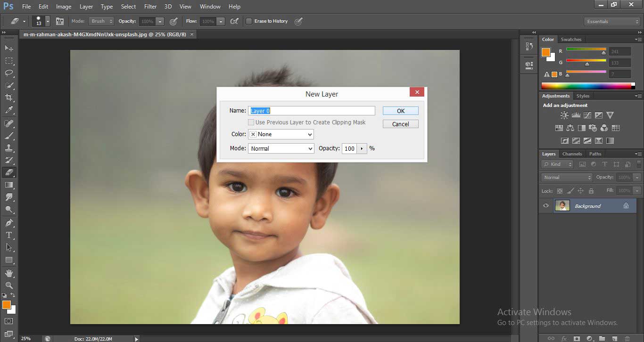Pick the Gradient tool
This screenshot has height=342, width=644.
click(9, 185)
